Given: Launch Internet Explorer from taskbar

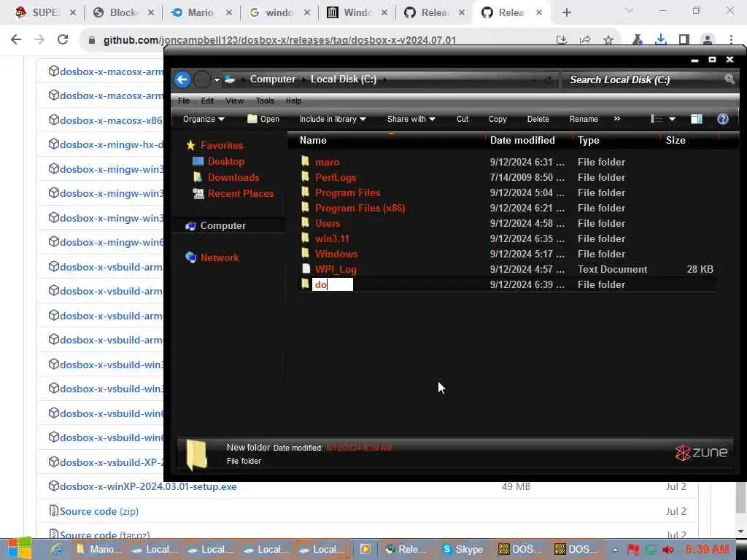Looking at the screenshot, I should pyautogui.click(x=57, y=549).
